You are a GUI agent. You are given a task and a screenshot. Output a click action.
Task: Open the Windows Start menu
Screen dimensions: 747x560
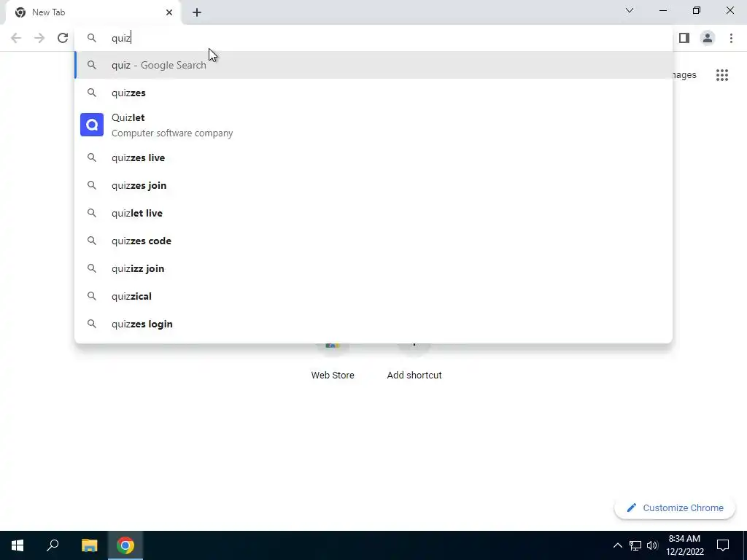18,545
